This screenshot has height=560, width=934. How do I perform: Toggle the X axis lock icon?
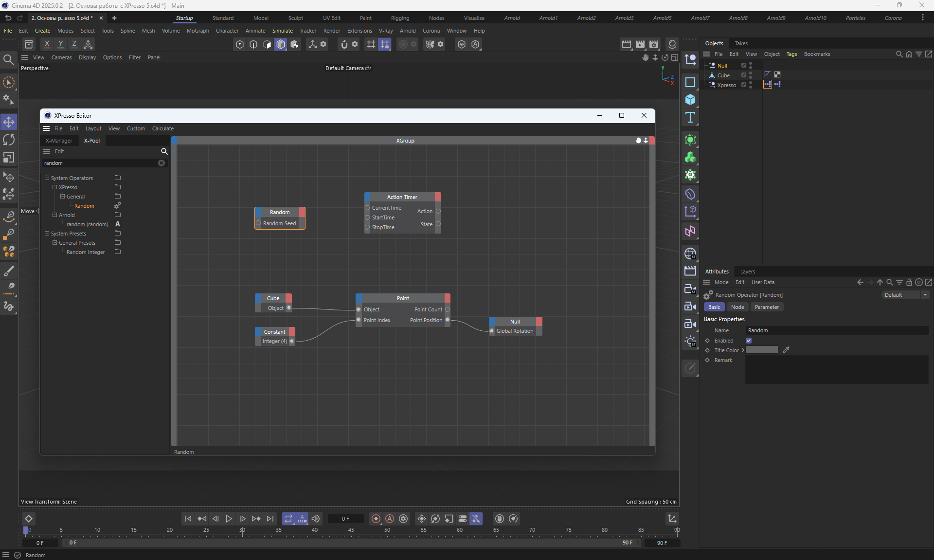click(x=47, y=44)
